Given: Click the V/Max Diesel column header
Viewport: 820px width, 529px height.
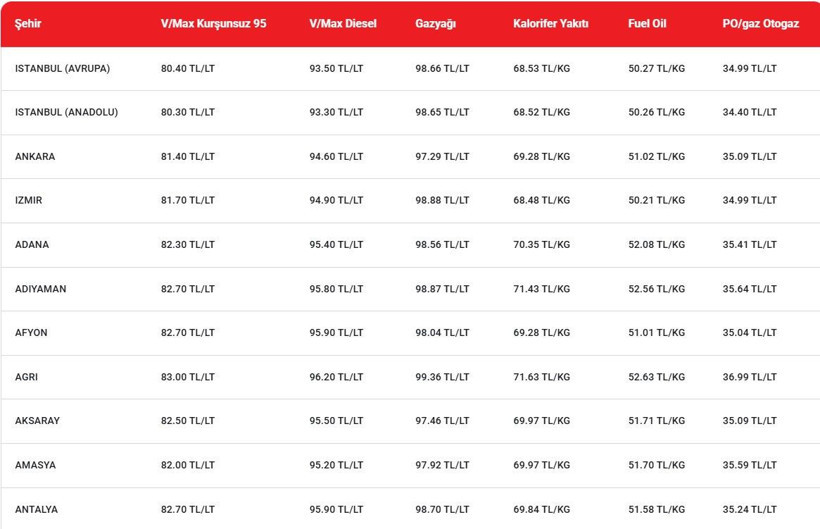Looking at the screenshot, I should (x=343, y=24).
